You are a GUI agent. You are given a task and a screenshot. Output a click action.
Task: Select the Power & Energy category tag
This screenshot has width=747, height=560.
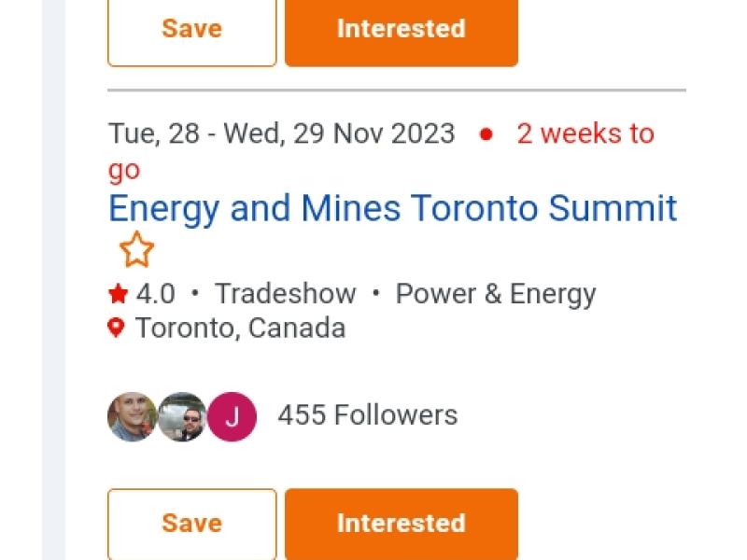[x=495, y=294]
